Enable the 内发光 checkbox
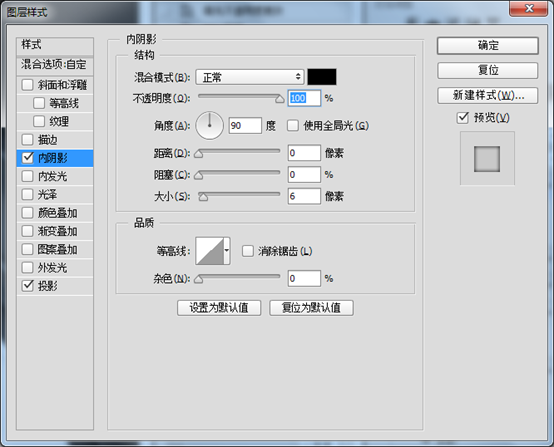Image resolution: width=554 pixels, height=447 pixels. 27,176
